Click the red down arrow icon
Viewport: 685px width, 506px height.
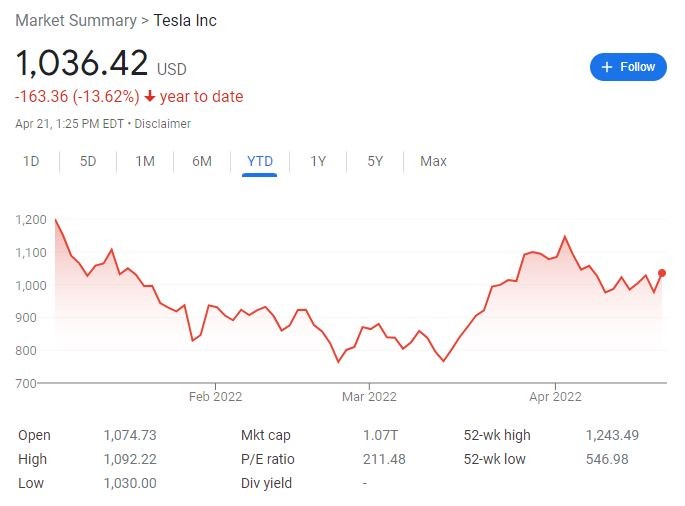pos(149,97)
